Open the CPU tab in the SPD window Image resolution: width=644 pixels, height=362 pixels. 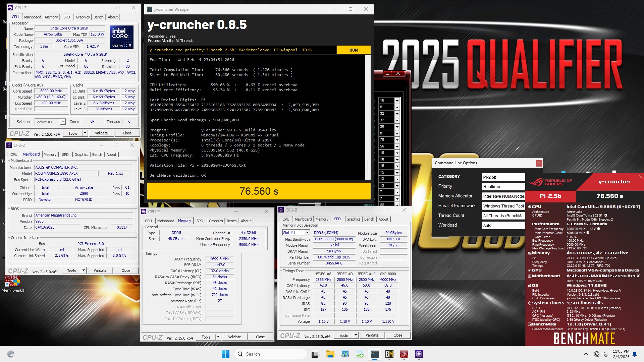click(286, 219)
